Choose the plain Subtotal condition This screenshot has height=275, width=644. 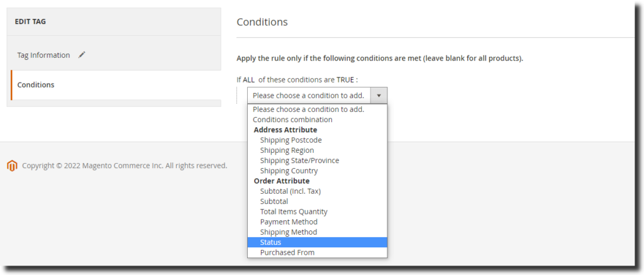[274, 201]
